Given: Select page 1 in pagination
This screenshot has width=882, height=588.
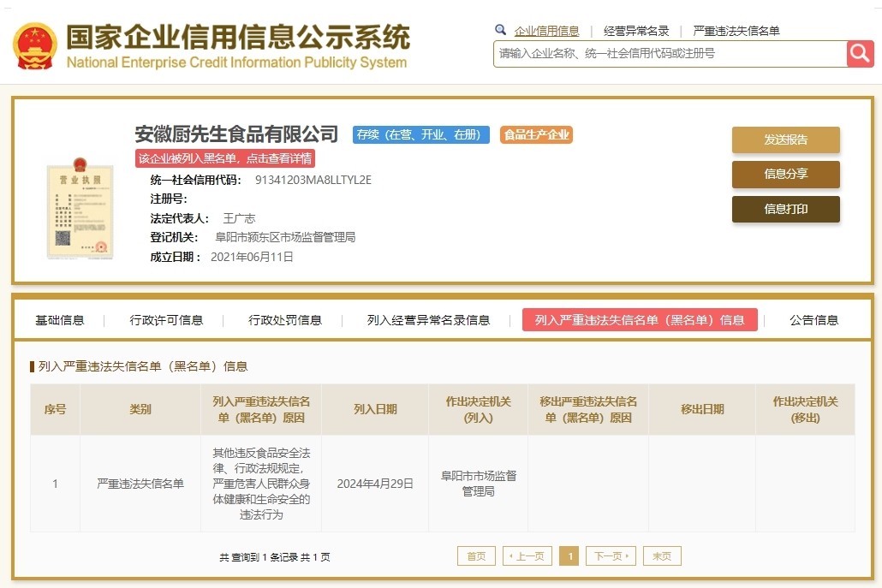Looking at the screenshot, I should click(569, 556).
